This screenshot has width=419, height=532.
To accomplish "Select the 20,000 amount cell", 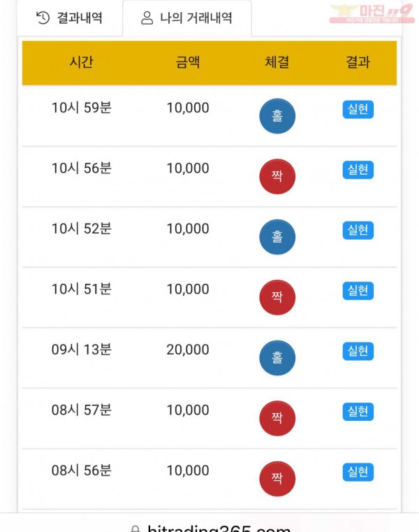I will (188, 350).
